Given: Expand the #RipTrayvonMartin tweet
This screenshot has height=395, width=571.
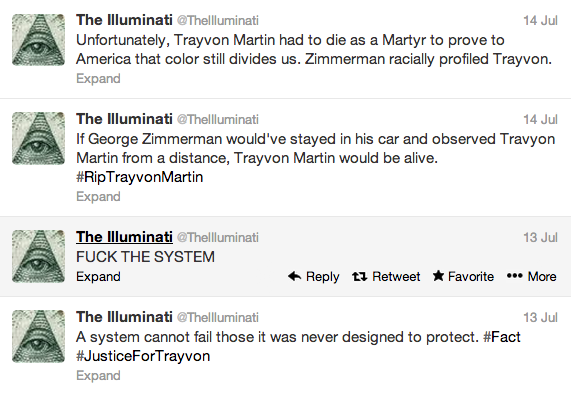Looking at the screenshot, I should pos(98,197).
